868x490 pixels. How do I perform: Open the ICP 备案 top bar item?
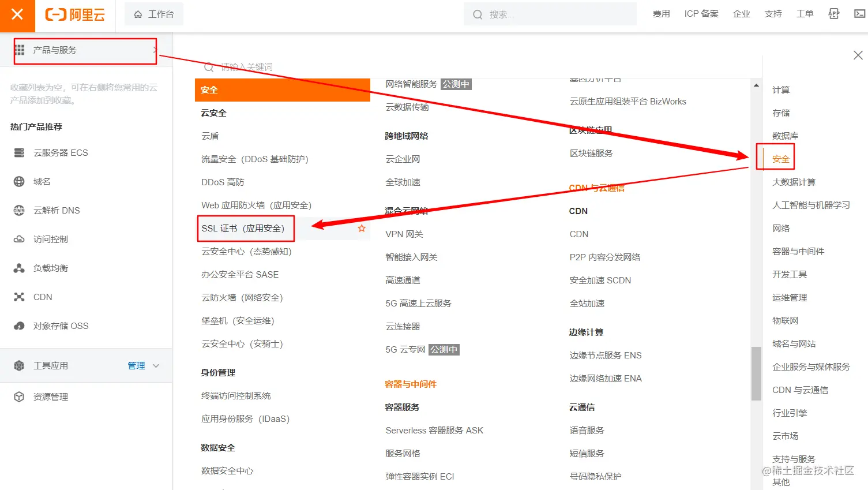click(x=701, y=14)
